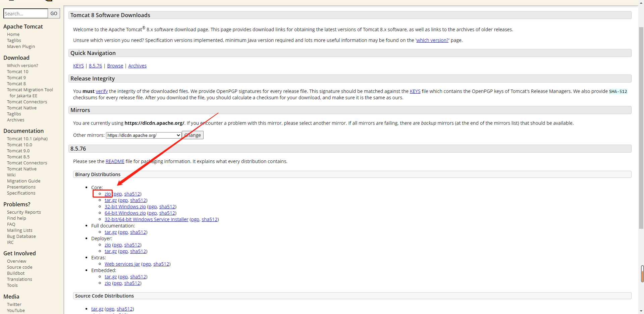The width and height of the screenshot is (644, 314).
Task: Open Tomcat 8.5 documentation
Action: 18,157
